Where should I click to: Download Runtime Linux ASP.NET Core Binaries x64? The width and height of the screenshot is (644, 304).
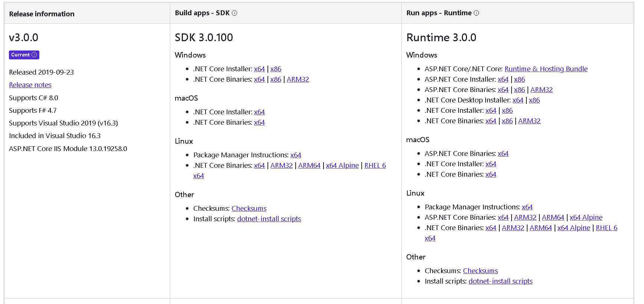[x=503, y=217]
